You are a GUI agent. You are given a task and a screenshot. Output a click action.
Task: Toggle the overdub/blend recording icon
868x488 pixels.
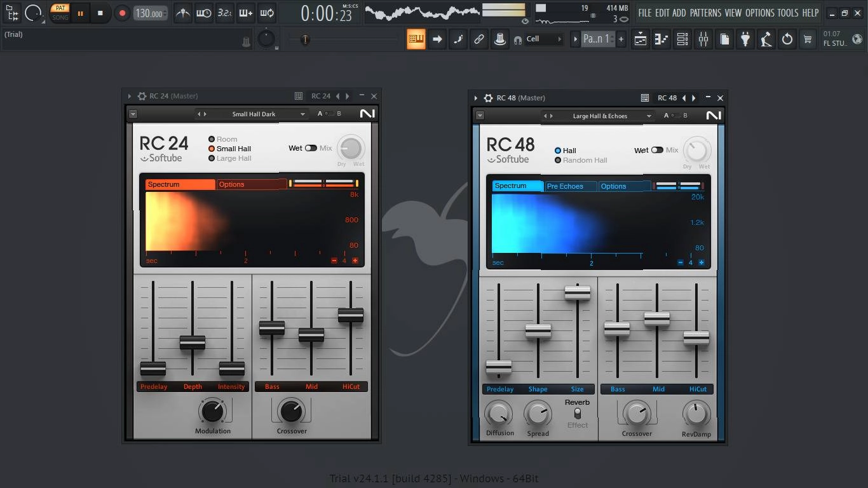(246, 13)
